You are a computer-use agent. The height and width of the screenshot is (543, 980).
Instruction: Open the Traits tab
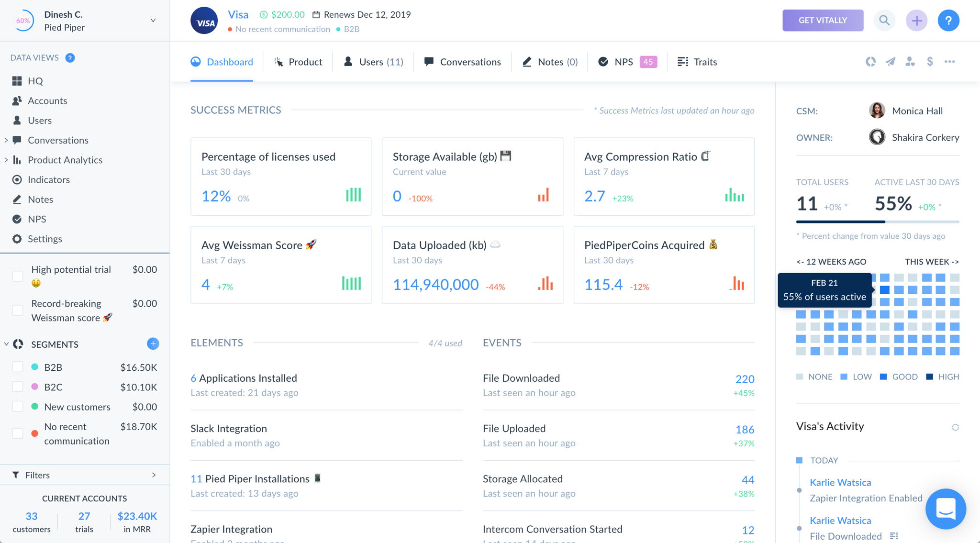pyautogui.click(x=697, y=62)
